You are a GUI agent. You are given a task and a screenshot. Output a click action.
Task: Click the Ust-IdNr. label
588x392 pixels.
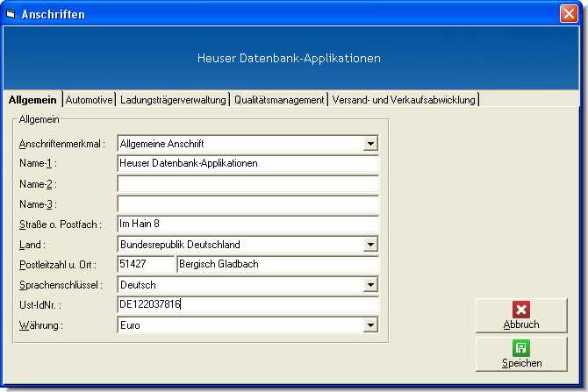tap(40, 305)
